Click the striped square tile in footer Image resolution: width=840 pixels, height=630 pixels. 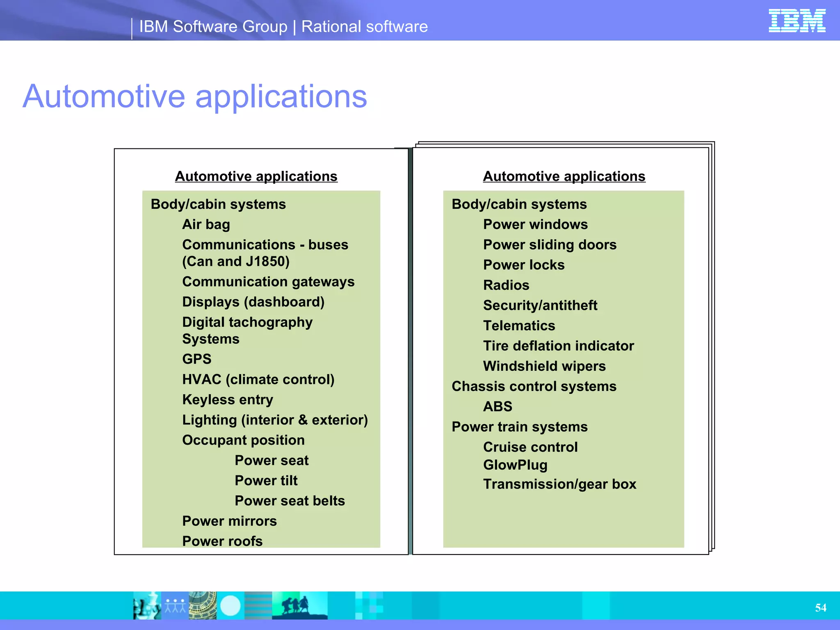[x=258, y=605]
